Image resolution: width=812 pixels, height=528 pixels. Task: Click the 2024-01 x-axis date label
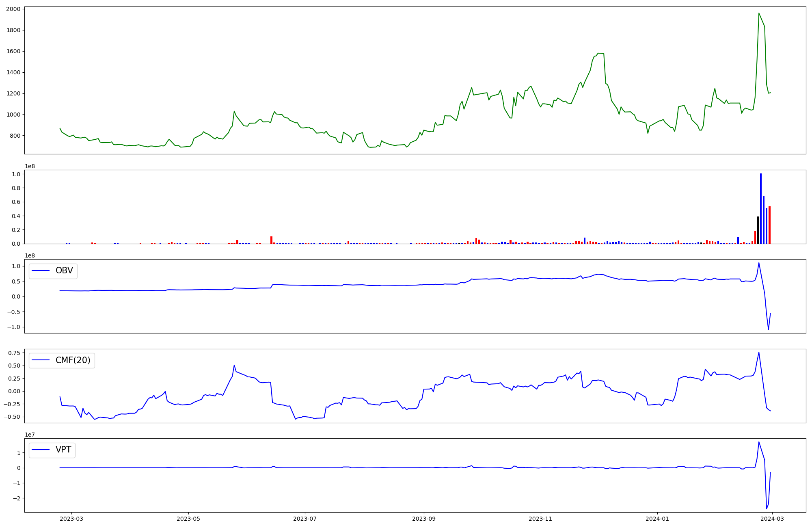pyautogui.click(x=657, y=519)
